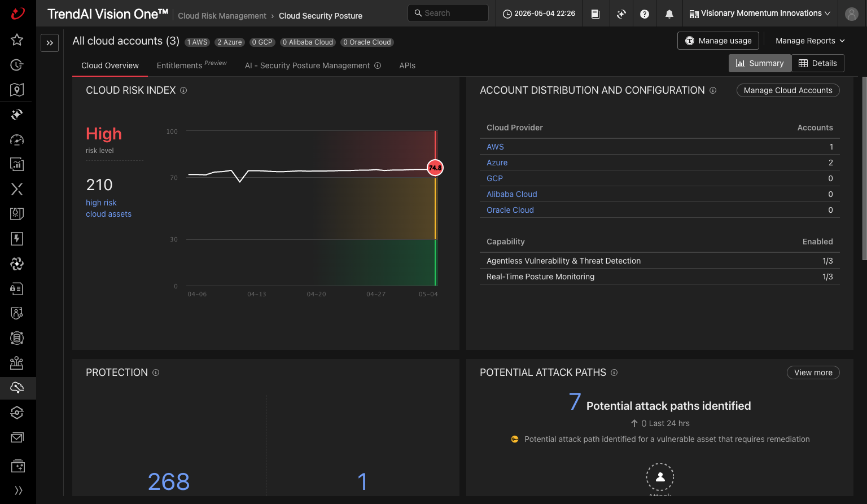Image resolution: width=867 pixels, height=504 pixels.
Task: Click the 0 GCP account badge
Action: point(262,42)
